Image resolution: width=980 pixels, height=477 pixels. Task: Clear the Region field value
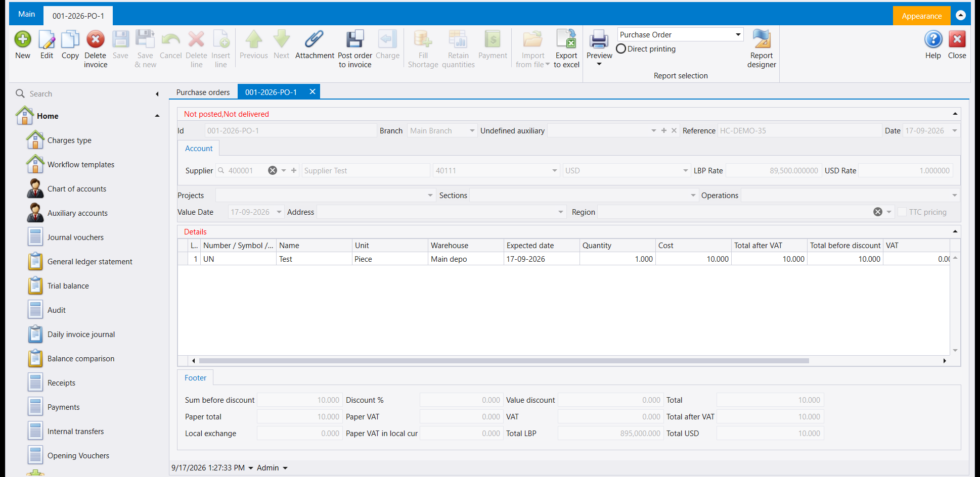point(878,212)
